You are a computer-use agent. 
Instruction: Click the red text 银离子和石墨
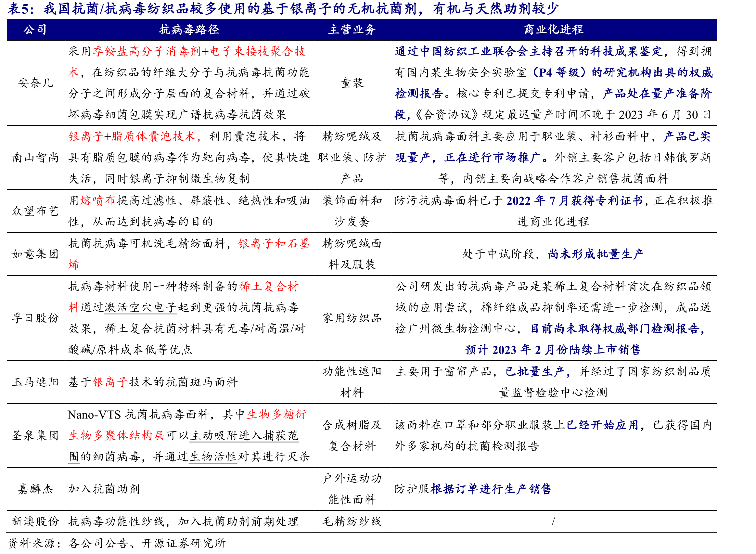[274, 243]
